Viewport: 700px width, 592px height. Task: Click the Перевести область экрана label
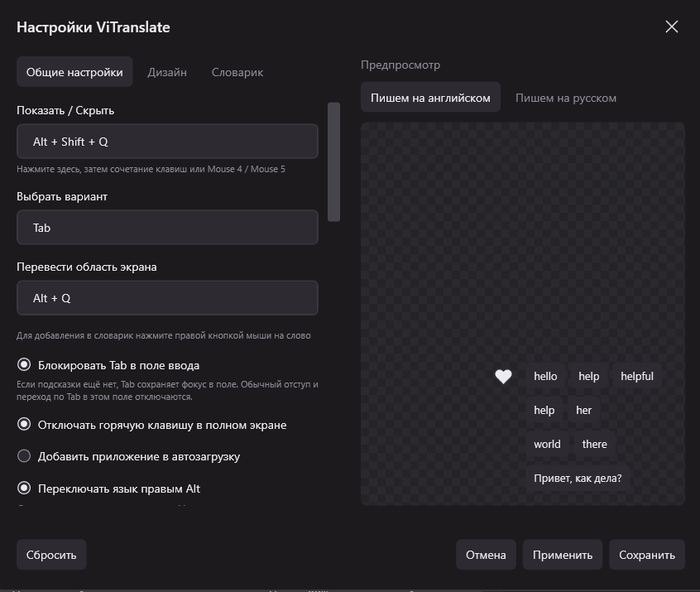[87, 267]
